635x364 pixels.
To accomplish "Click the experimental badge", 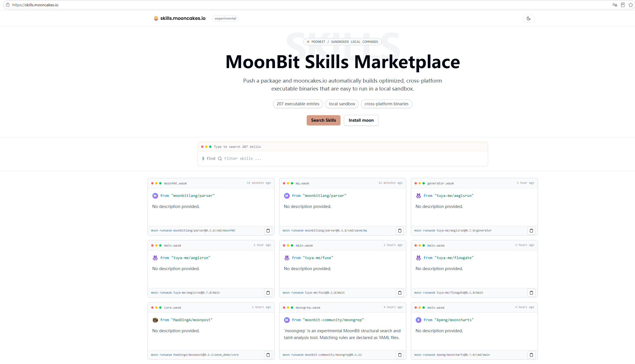I will point(225,18).
